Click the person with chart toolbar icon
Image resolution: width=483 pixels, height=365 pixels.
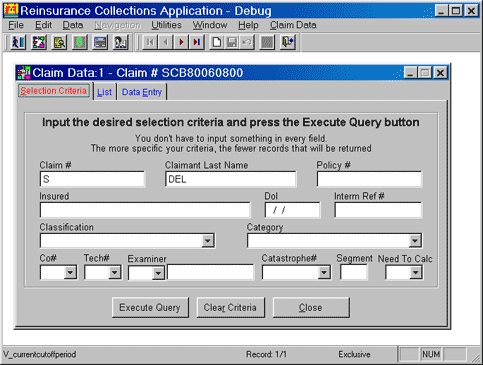tap(120, 42)
